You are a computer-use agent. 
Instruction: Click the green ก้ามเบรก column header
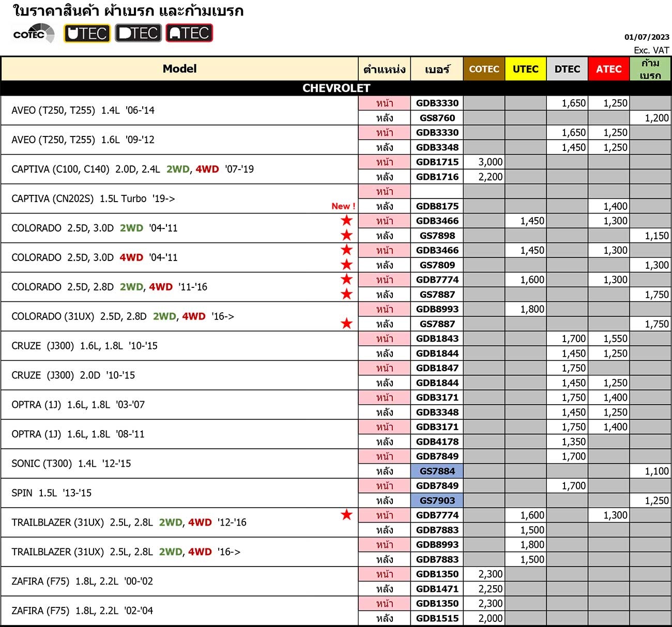650,69
